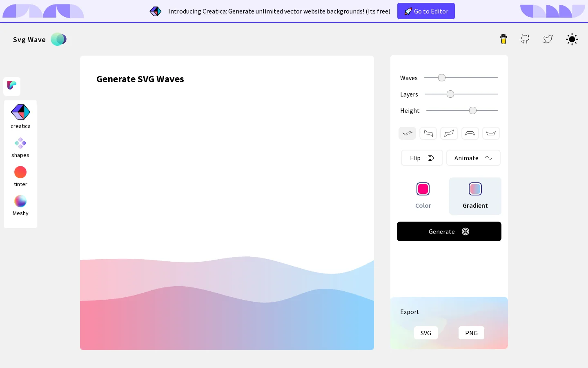588x368 pixels.
Task: Select the second wave shape option
Action: 428,133
